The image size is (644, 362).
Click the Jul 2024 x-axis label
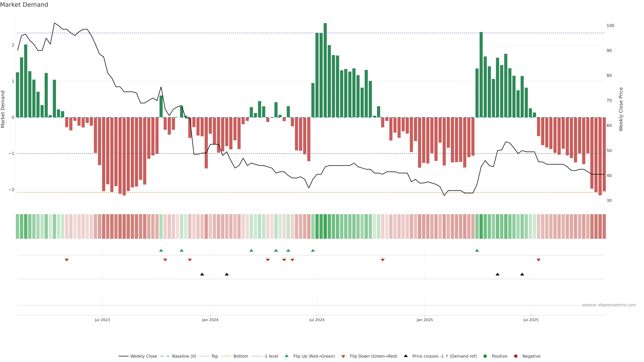point(317,320)
